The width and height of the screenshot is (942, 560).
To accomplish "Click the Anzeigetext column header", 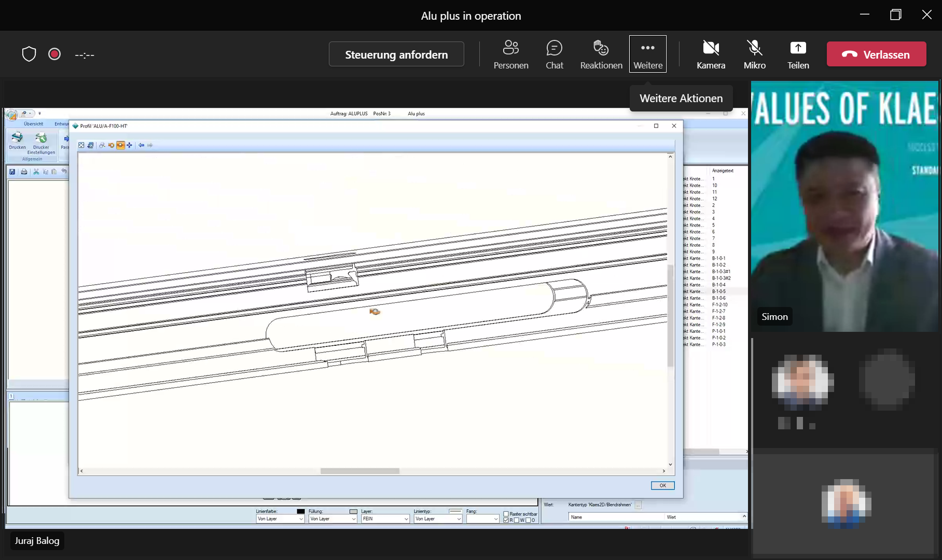I will pyautogui.click(x=723, y=171).
